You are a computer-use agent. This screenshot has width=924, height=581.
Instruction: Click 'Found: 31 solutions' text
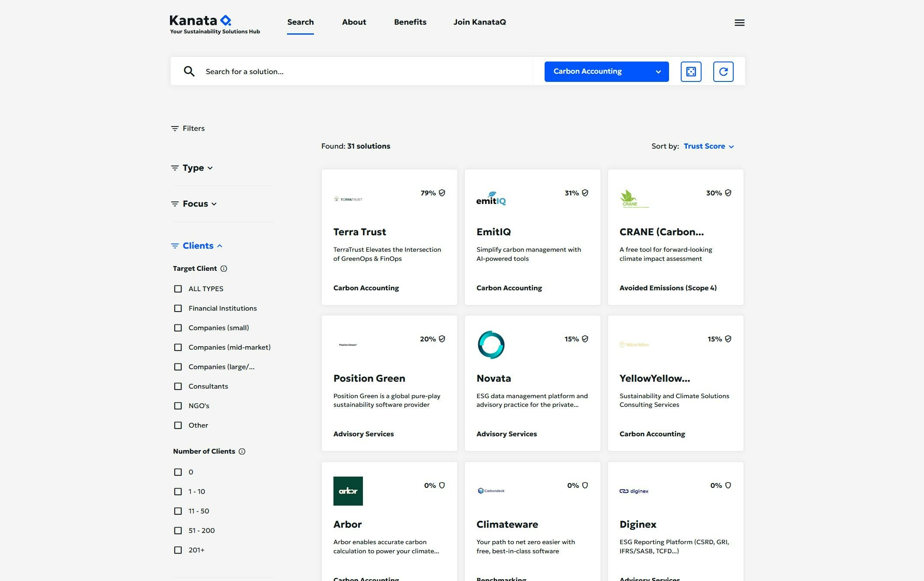[356, 146]
